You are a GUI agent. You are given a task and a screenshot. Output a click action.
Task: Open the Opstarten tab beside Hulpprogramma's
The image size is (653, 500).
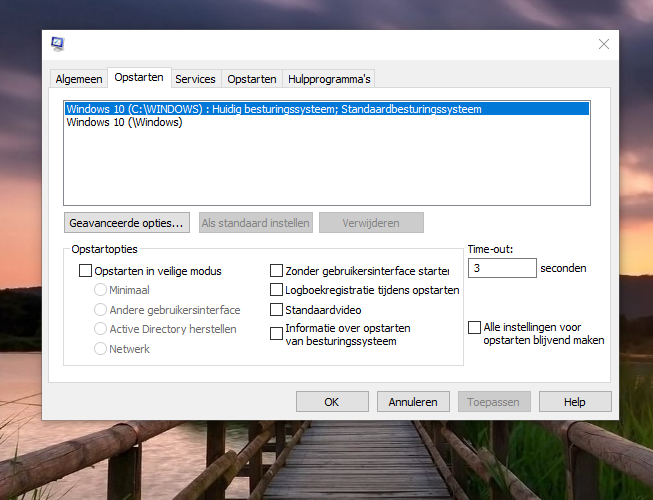point(252,79)
